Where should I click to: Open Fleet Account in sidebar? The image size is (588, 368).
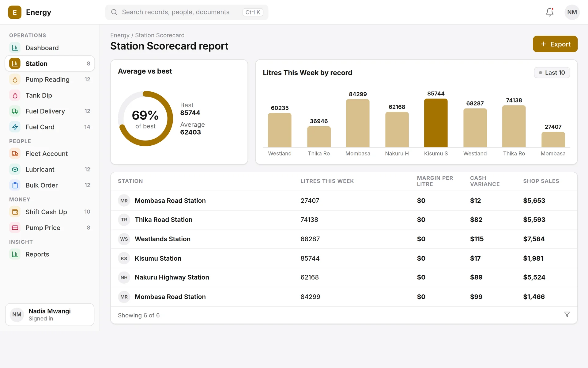coord(50,154)
